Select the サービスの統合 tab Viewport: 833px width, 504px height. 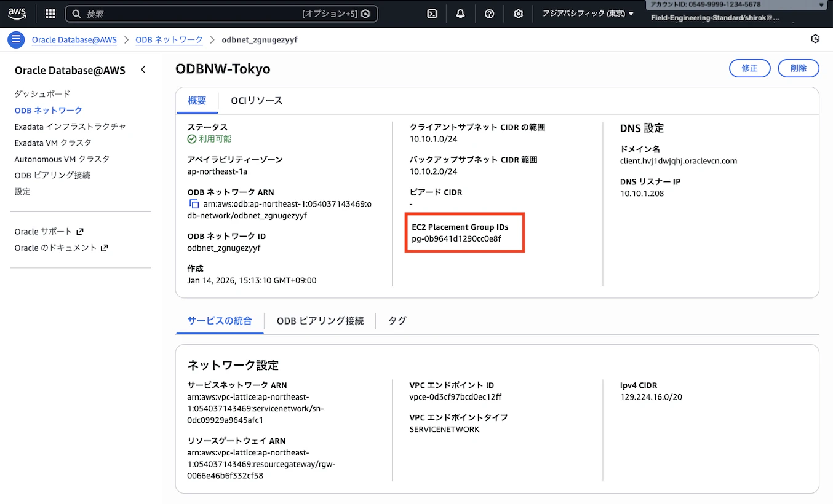220,321
